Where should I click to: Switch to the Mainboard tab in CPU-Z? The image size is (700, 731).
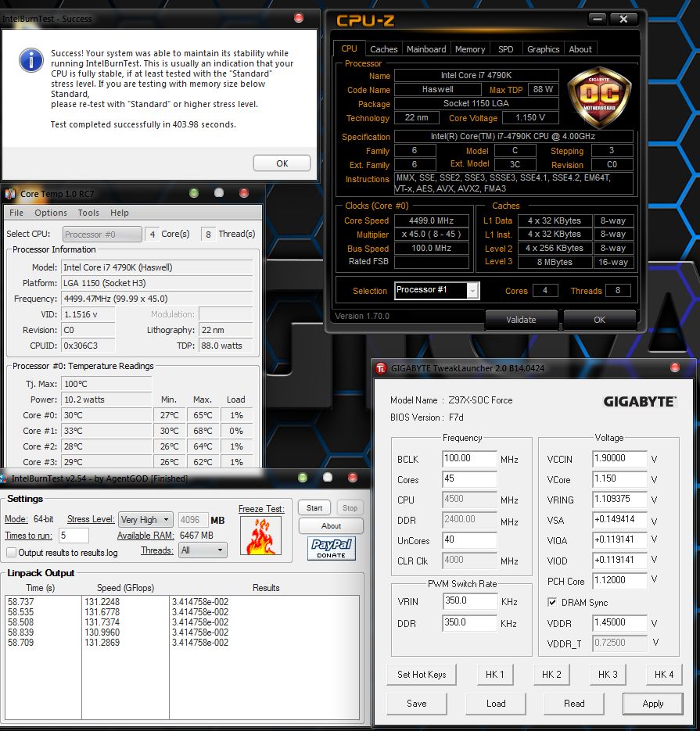426,49
